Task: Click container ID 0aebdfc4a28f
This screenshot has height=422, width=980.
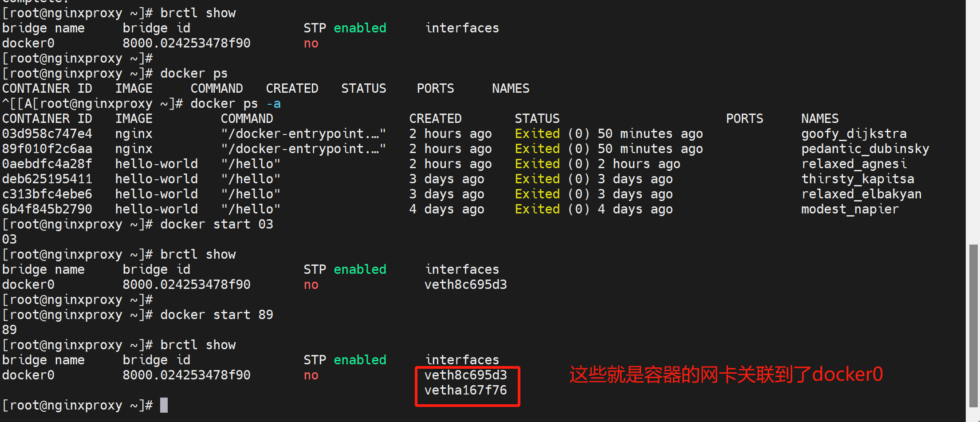Action: 47,164
